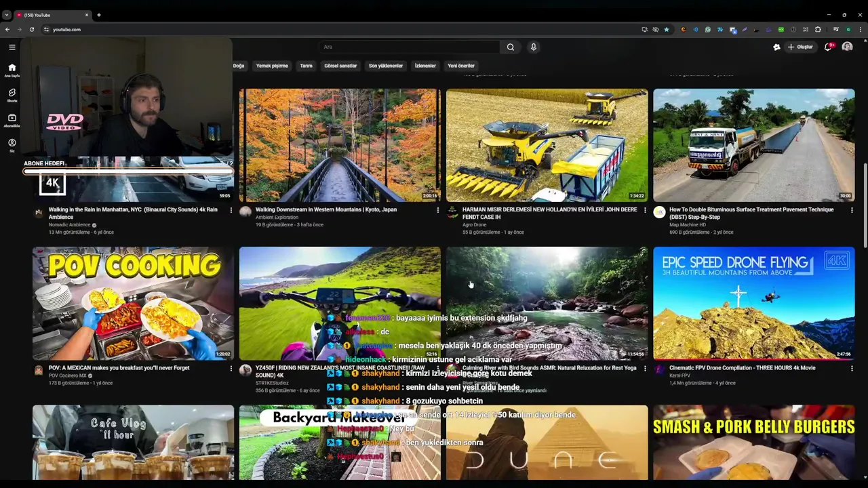Image resolution: width=868 pixels, height=488 pixels.
Task: Start voice search with the microphone icon
Action: pyautogui.click(x=534, y=47)
